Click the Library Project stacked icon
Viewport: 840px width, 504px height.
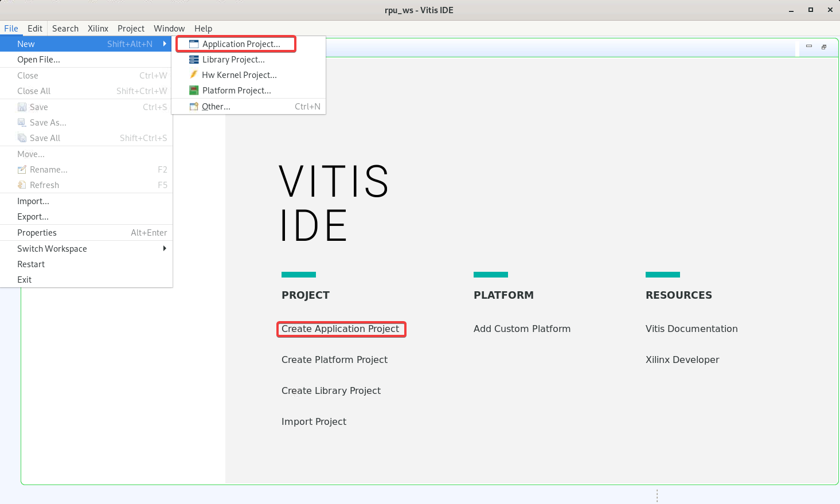pyautogui.click(x=194, y=59)
